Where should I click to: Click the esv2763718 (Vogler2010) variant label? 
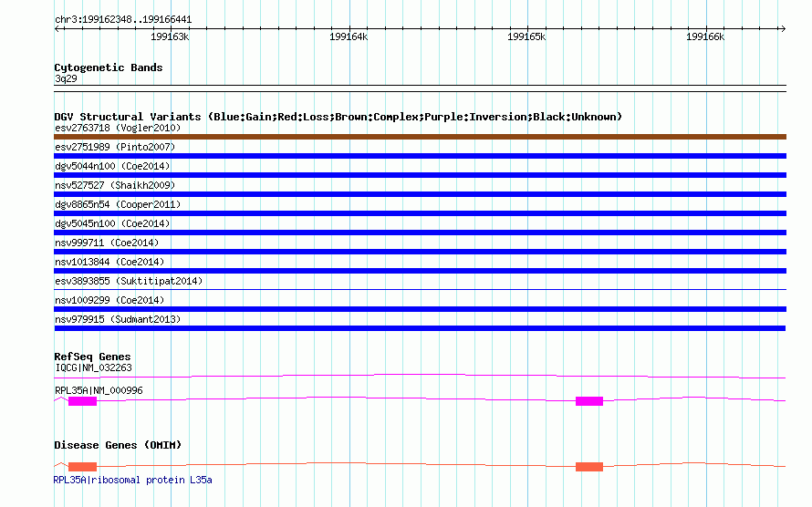(118, 128)
